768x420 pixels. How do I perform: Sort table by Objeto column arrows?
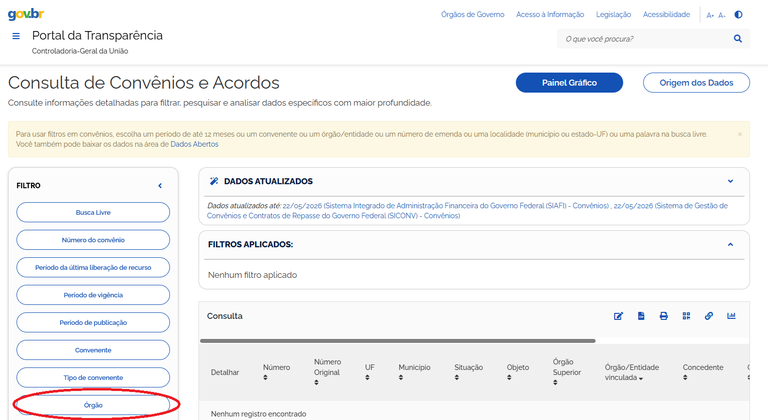509,378
